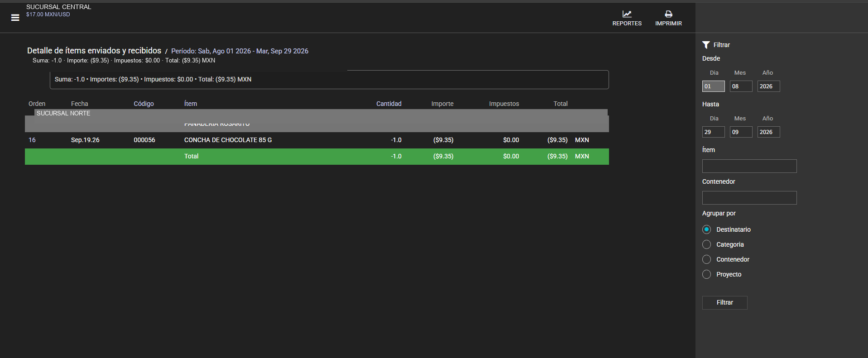868x358 pixels.
Task: Open the hamburger menu
Action: (15, 18)
